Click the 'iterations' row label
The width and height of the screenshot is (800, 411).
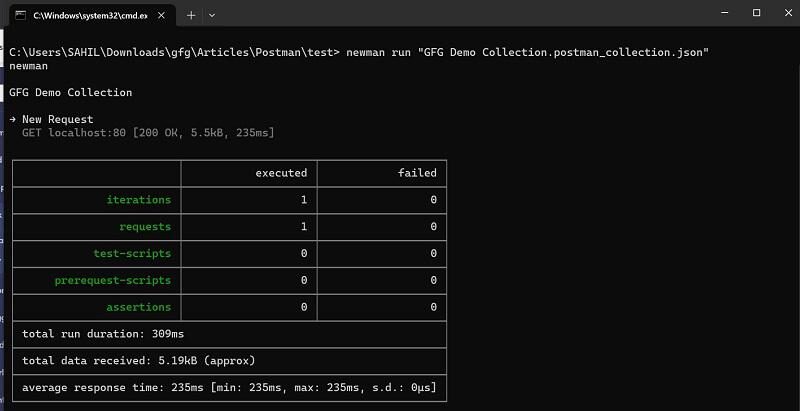click(139, 200)
